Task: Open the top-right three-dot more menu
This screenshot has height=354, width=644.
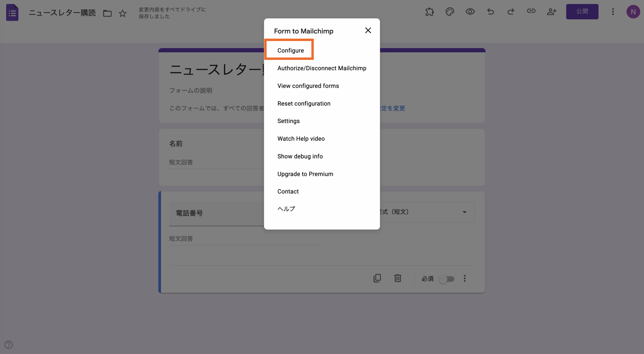Action: coord(613,12)
